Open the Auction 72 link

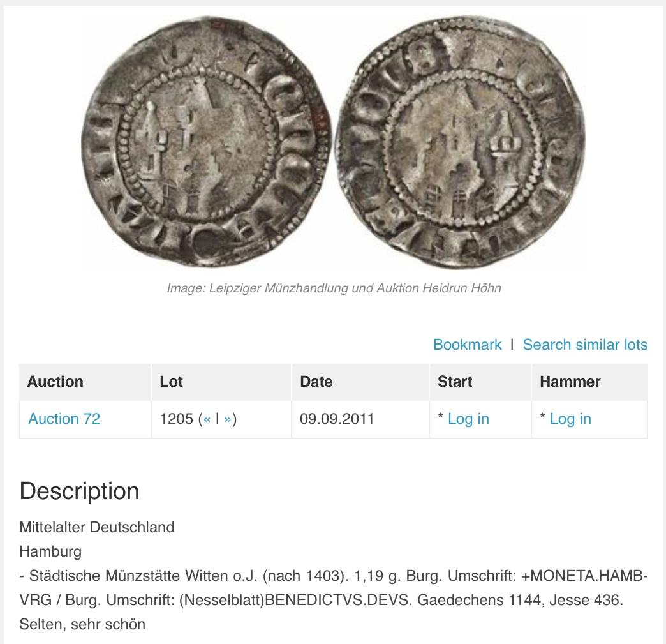tap(64, 419)
